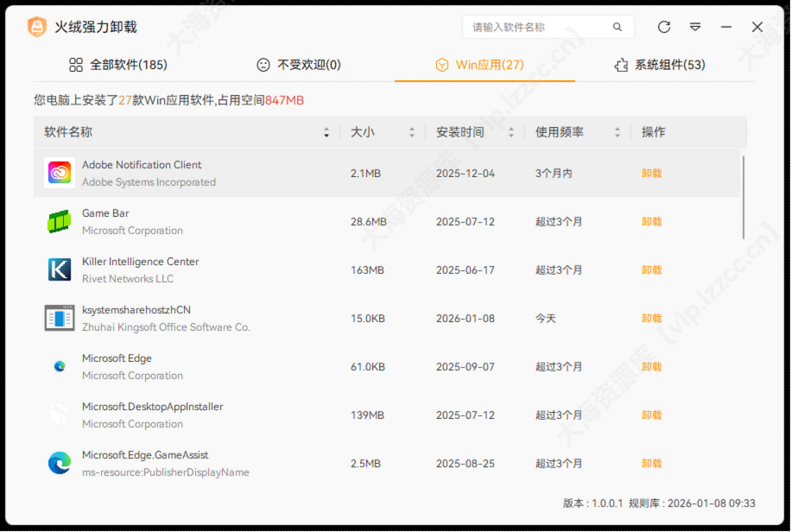The width and height of the screenshot is (791, 532).
Task: Click the search magnifier icon
Action: tap(617, 28)
